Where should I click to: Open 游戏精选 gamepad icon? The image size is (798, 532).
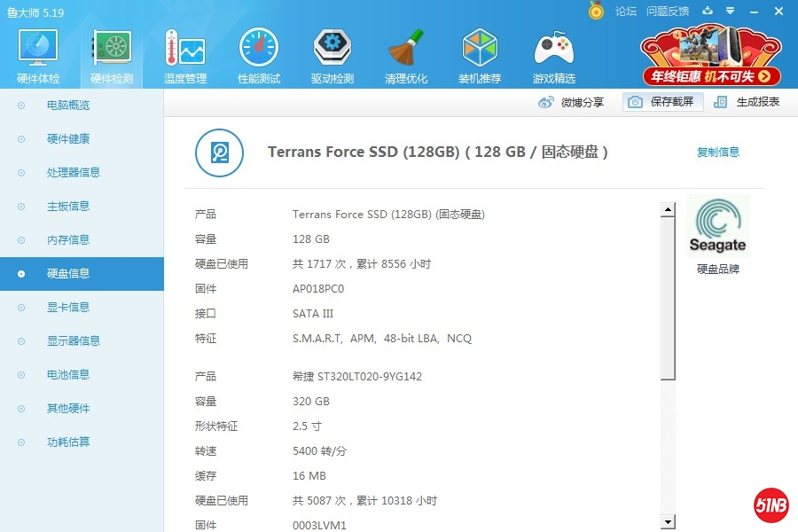coord(553,55)
